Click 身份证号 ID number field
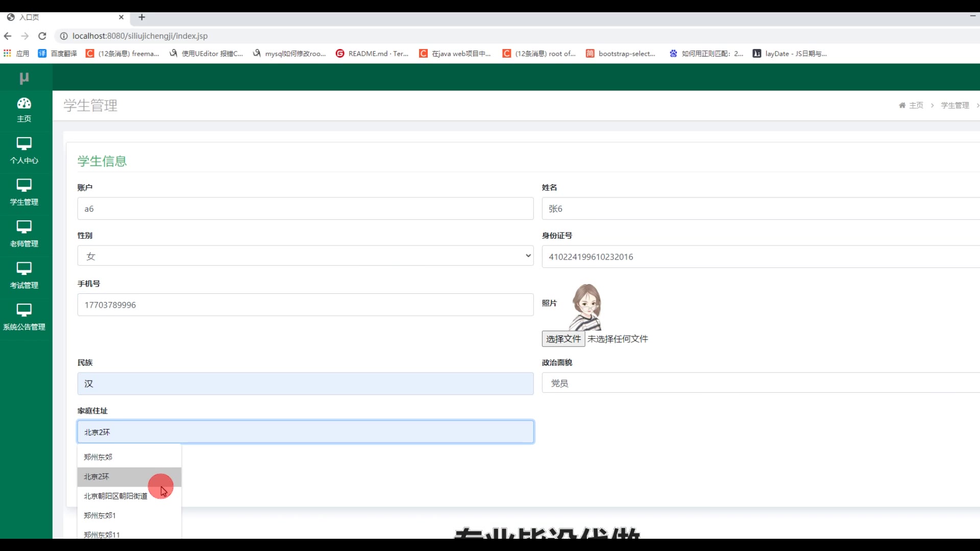This screenshot has height=551, width=980. pyautogui.click(x=761, y=257)
